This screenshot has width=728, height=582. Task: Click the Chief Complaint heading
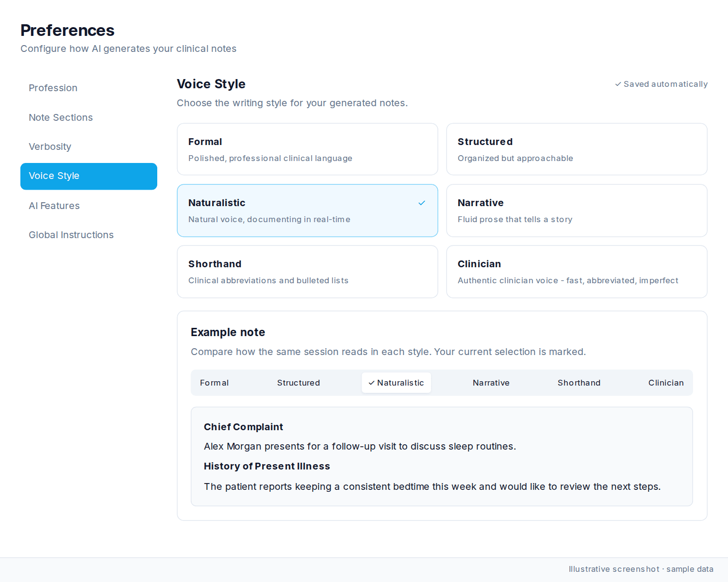click(x=243, y=427)
